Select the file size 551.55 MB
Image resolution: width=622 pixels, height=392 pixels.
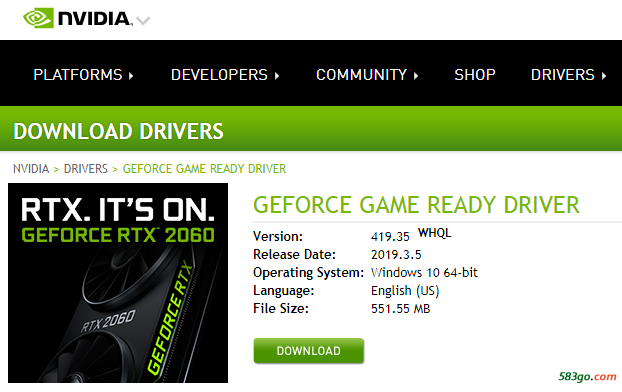point(401,309)
